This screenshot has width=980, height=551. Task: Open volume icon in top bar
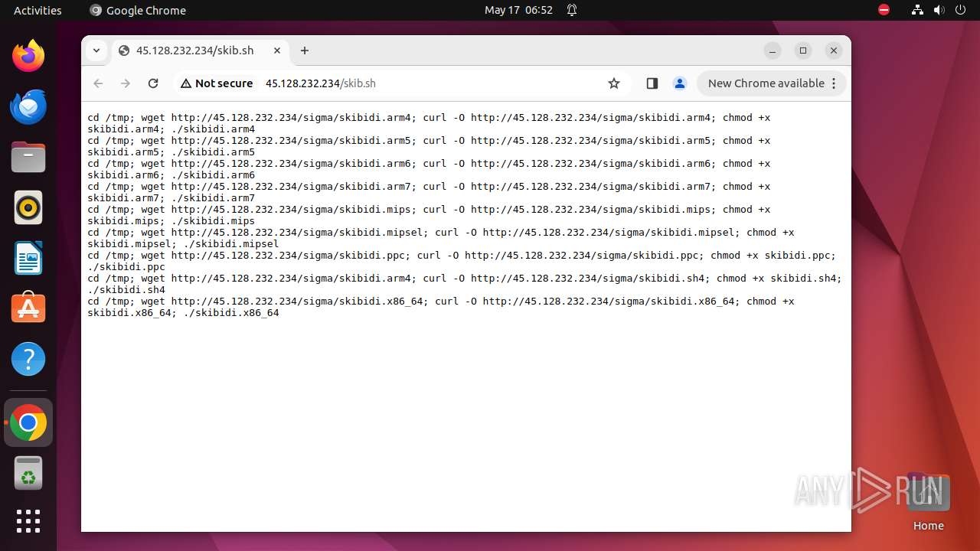click(x=939, y=10)
